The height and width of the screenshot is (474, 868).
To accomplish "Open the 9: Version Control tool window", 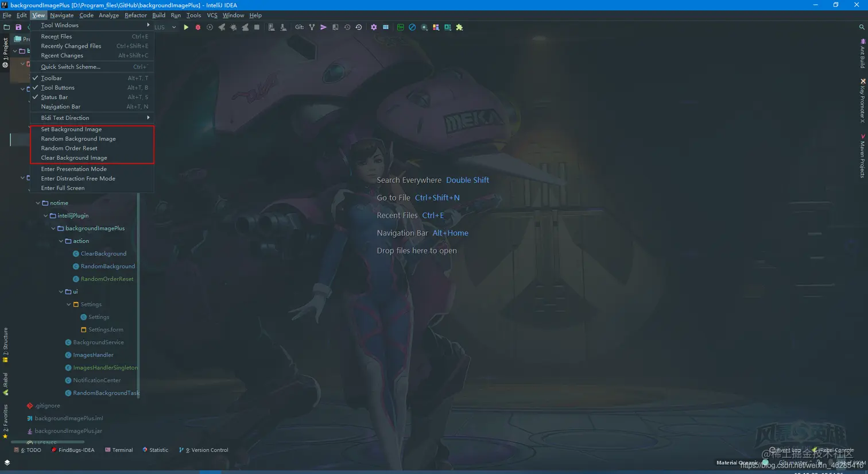I will click(204, 450).
